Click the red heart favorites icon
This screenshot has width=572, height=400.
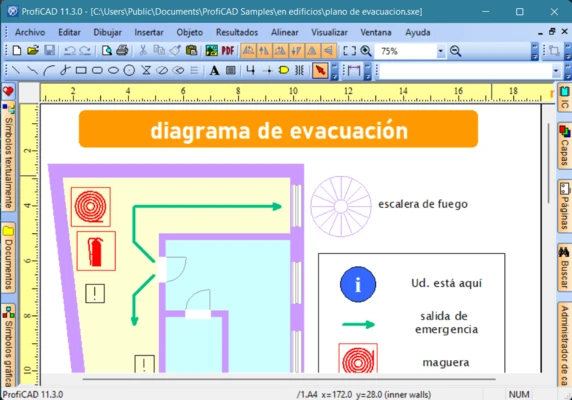click(8, 91)
